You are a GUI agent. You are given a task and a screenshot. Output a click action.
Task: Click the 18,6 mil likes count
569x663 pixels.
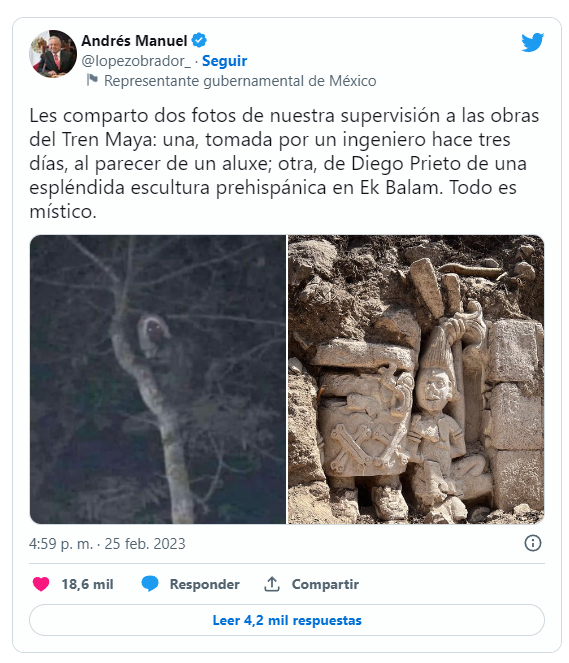[x=88, y=584]
